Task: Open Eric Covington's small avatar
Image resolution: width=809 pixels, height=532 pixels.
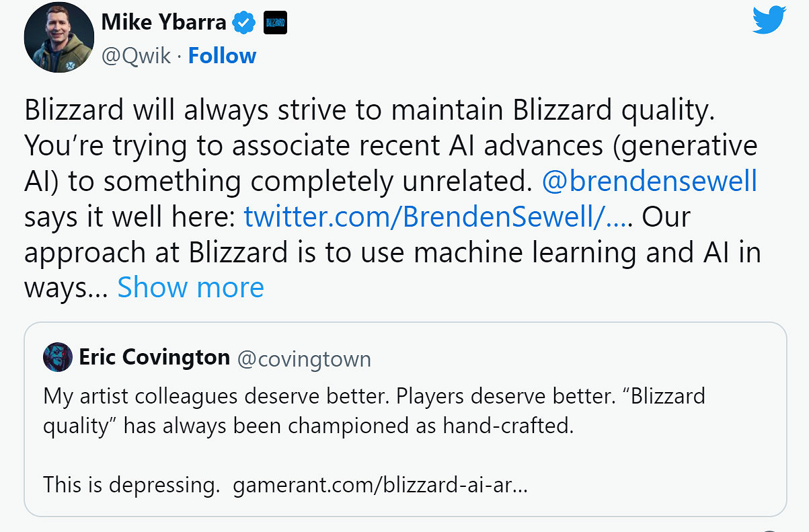Action: pos(57,357)
